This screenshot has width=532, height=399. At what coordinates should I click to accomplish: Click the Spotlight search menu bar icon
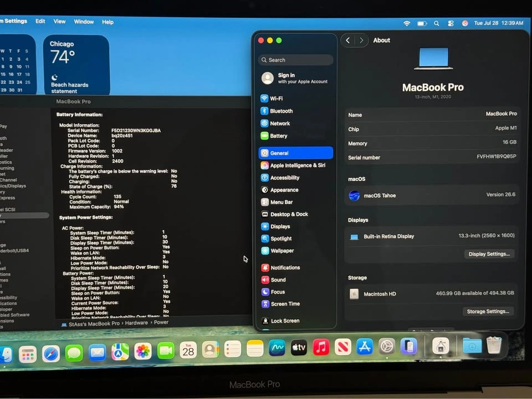click(437, 23)
